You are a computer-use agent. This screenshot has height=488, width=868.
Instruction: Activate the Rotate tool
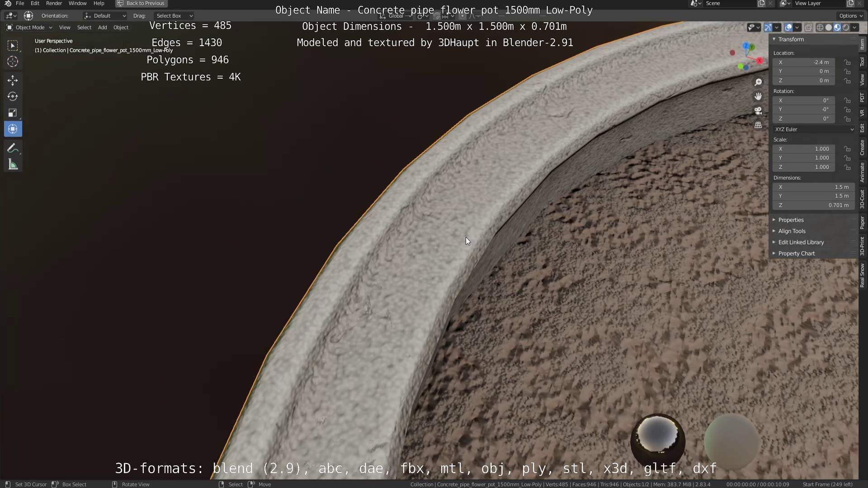coord(13,96)
